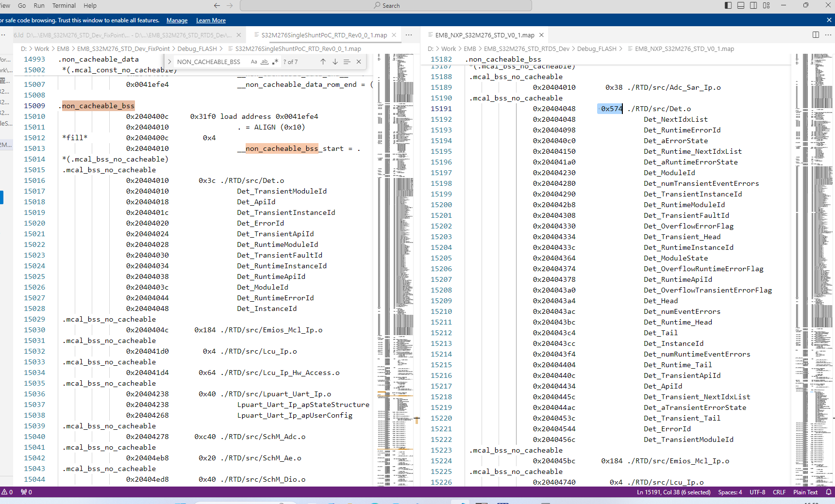Enable regular expression search option
The height and width of the screenshot is (504, 835).
click(275, 62)
